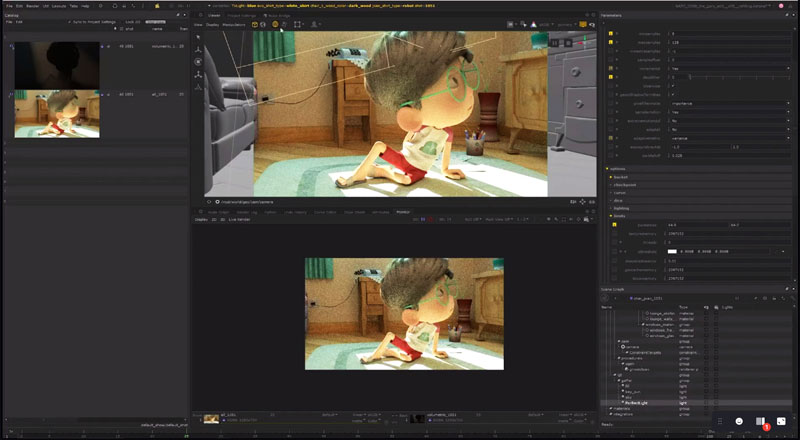Click the yellow circle icon in Viewer toolbar
The image size is (800, 440).
point(275,25)
